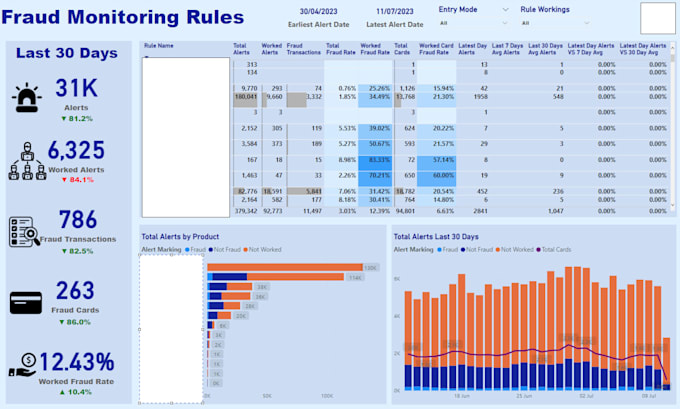680x409 pixels.
Task: Click the 263 Fraud Cards value
Action: coord(75,291)
